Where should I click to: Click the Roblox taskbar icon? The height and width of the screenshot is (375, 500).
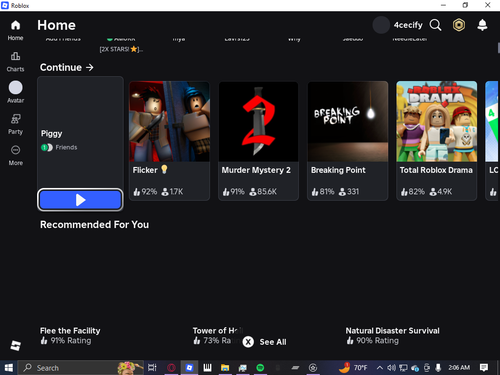click(189, 368)
